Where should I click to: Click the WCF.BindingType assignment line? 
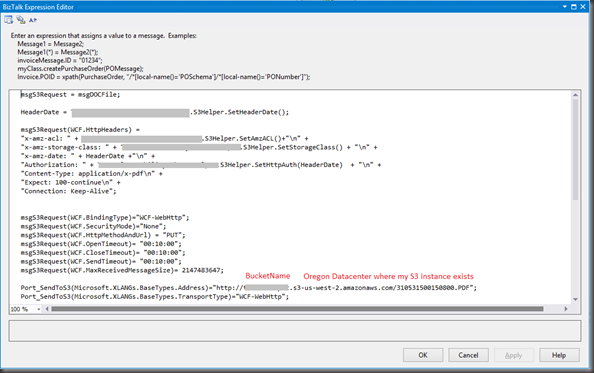[105, 217]
